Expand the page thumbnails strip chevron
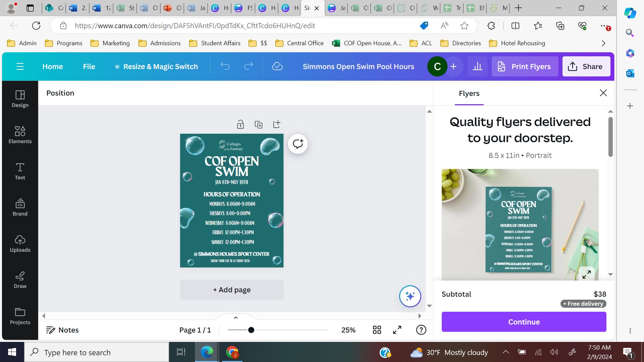The width and height of the screenshot is (644, 362). 235,318
